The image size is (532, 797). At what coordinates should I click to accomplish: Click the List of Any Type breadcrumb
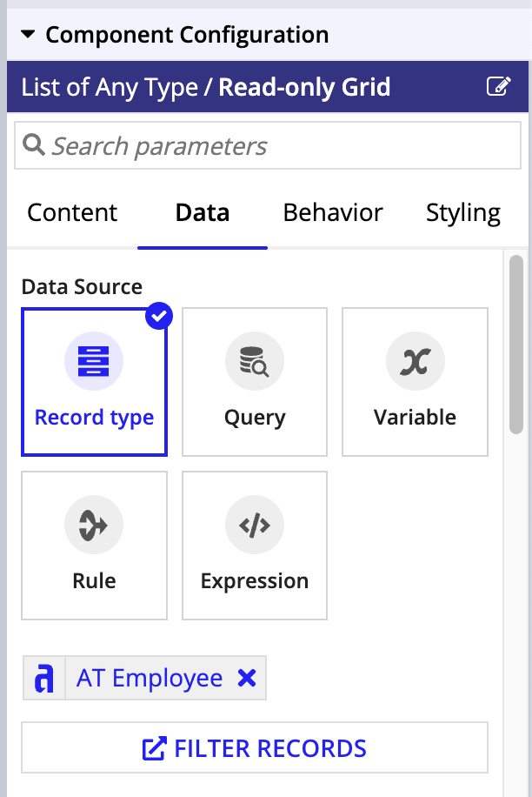(110, 87)
